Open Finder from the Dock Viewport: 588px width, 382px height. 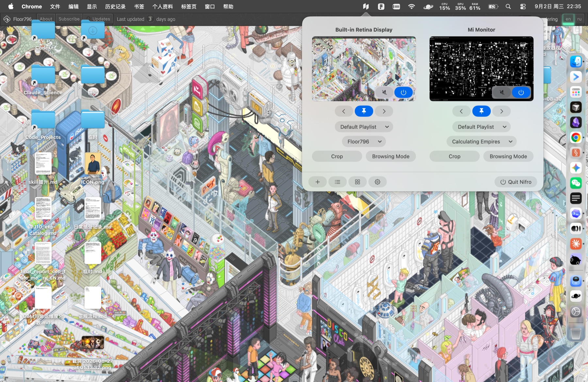tap(576, 61)
